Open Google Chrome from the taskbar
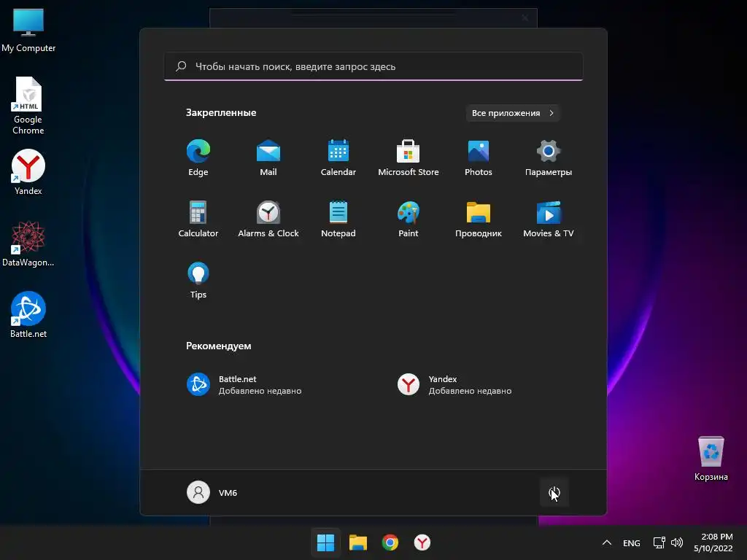Viewport: 747px width, 560px height. pos(390,542)
